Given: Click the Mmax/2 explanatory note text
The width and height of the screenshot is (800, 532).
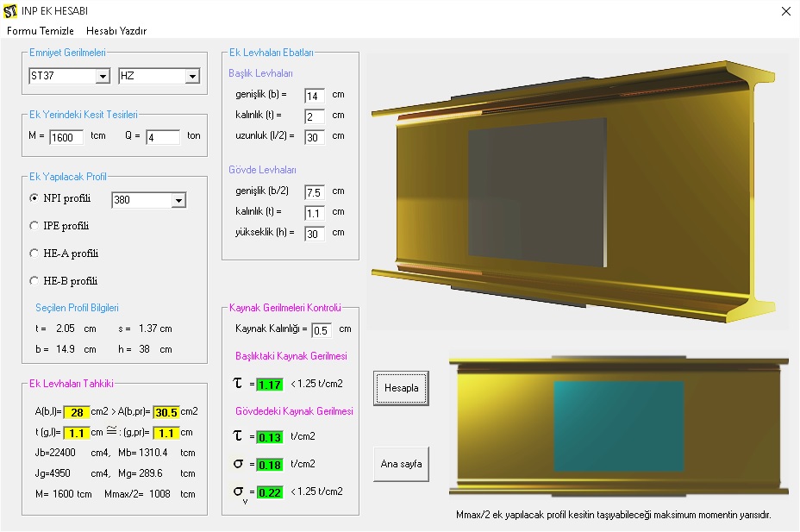Looking at the screenshot, I should [613, 515].
